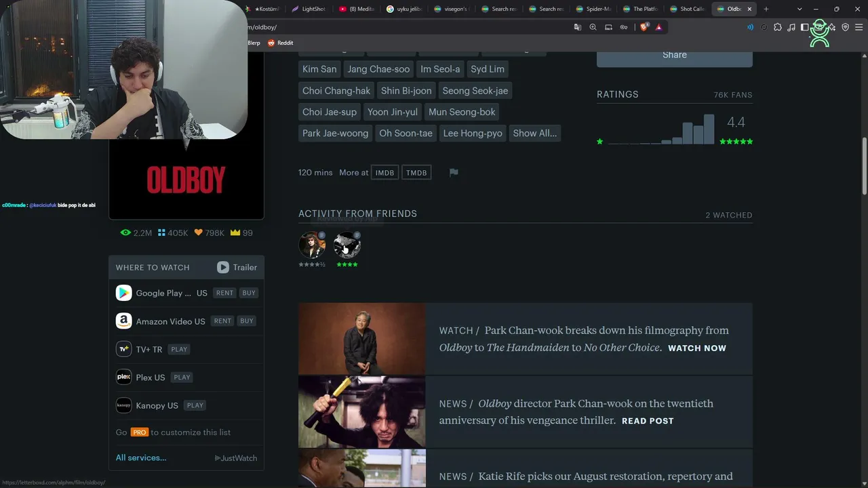The height and width of the screenshot is (488, 868).
Task: Click the install-app screen icon in address bar
Action: coord(608,27)
